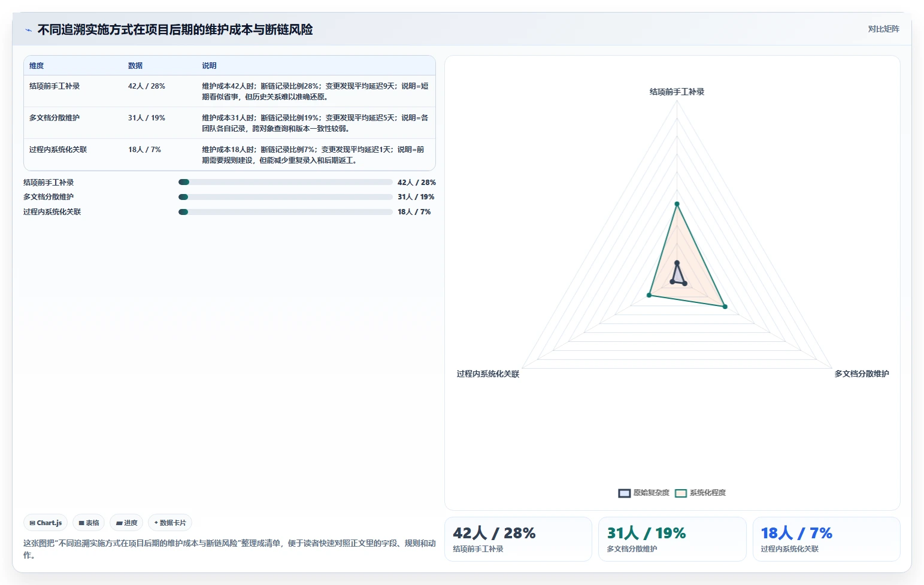The height and width of the screenshot is (585, 924).
Task: Click the Chart.js tag chip
Action: pos(46,523)
